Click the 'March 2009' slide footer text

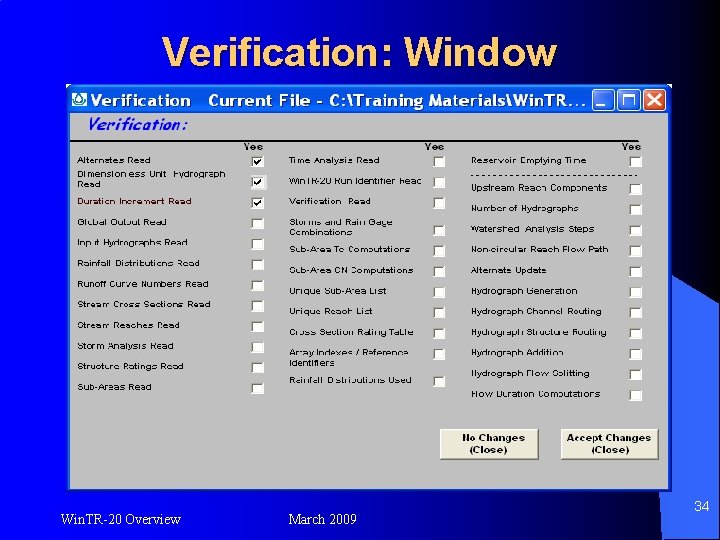tap(322, 519)
